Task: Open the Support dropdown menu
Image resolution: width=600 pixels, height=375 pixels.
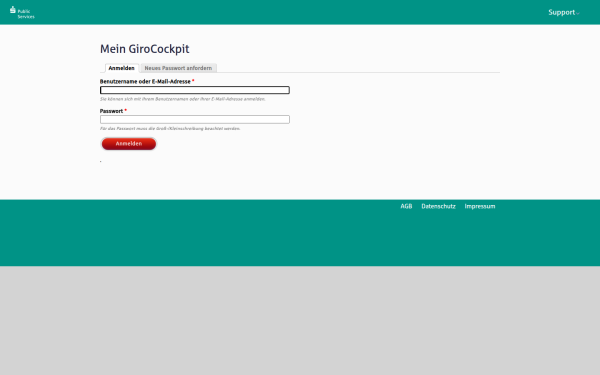Action: pos(564,12)
